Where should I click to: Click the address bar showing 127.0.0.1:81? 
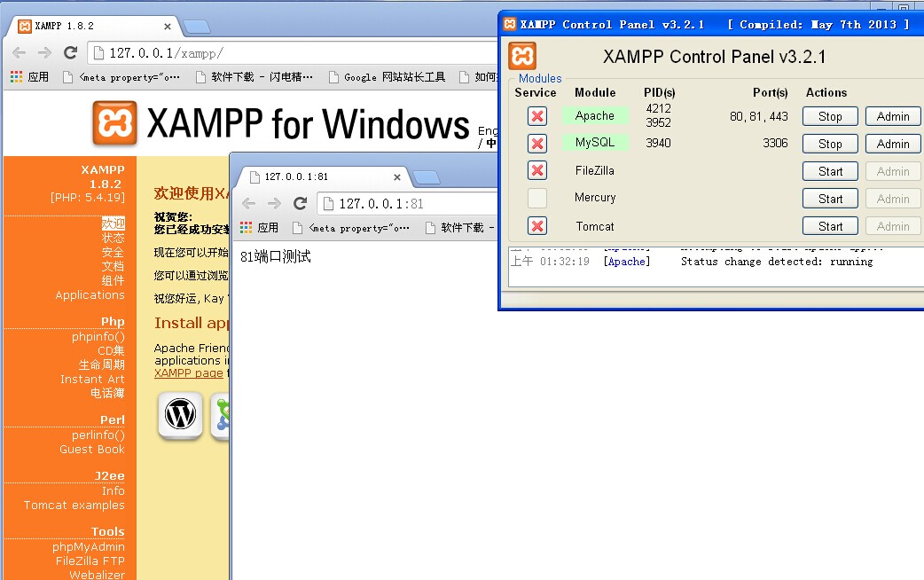click(x=408, y=203)
